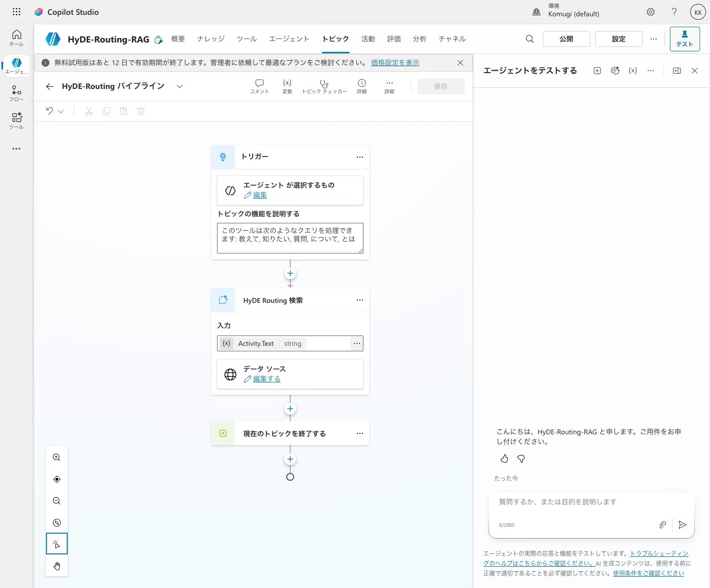Toggle the テスト test panel button
710x588 pixels.
click(x=685, y=39)
